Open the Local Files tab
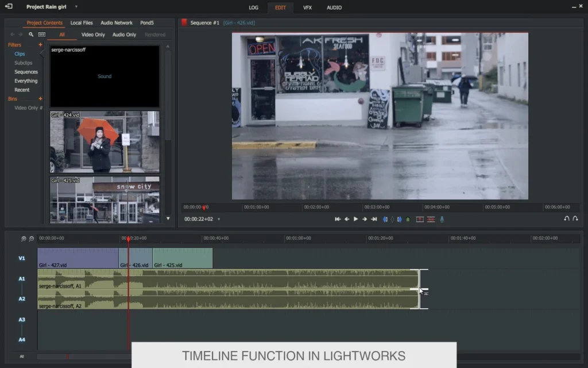The image size is (588, 368). [x=82, y=23]
